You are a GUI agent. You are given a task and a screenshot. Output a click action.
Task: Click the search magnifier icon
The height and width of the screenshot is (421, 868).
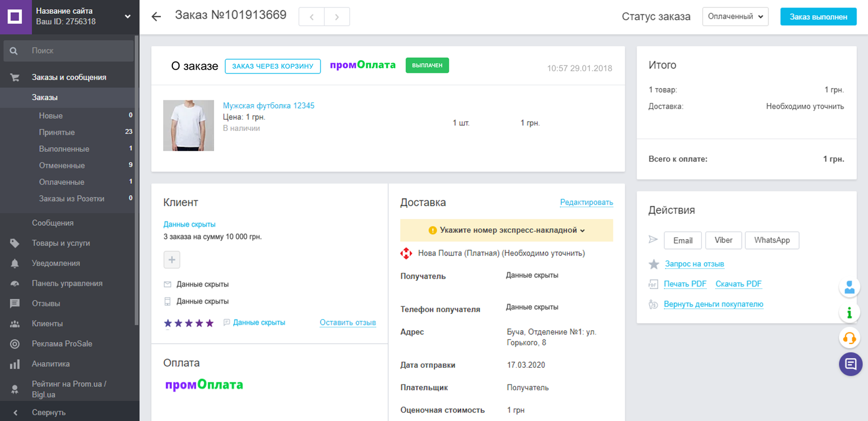[x=14, y=51]
